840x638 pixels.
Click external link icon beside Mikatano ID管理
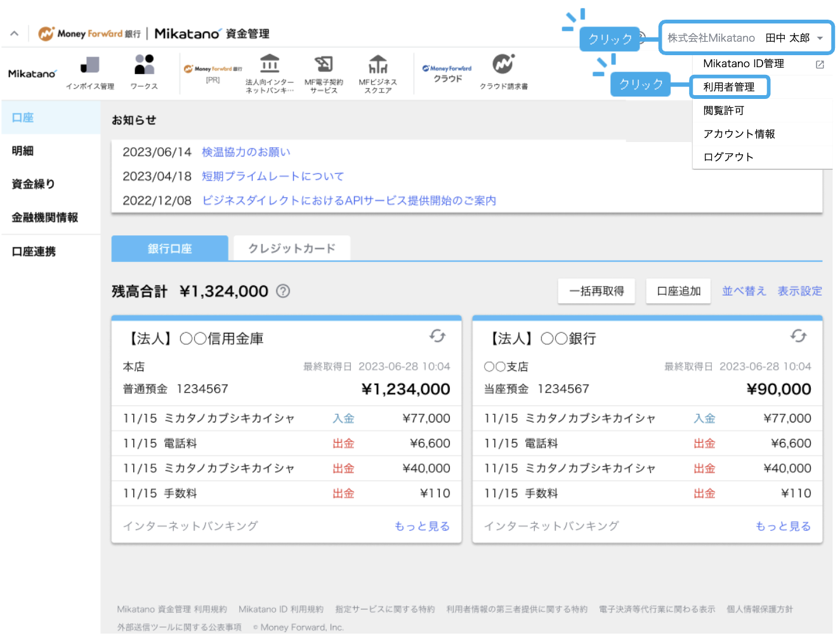coord(820,64)
